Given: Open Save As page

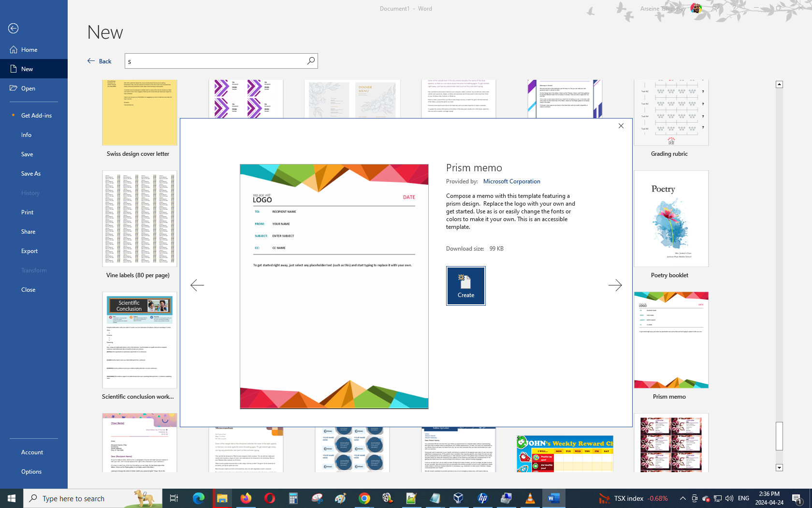Looking at the screenshot, I should [31, 174].
